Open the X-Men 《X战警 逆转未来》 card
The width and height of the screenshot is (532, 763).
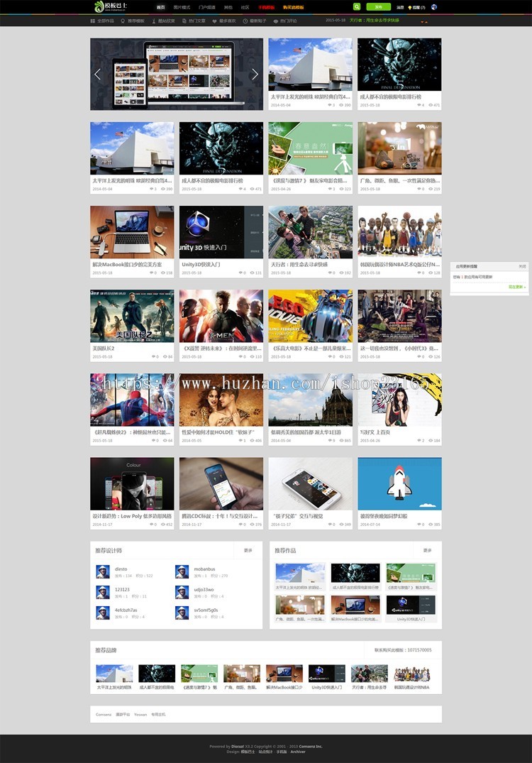tap(221, 326)
